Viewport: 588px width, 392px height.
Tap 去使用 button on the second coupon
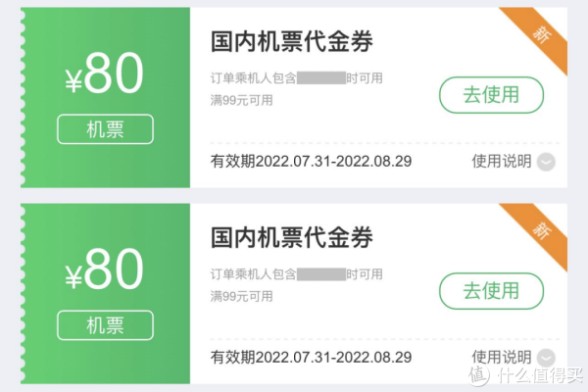[490, 290]
